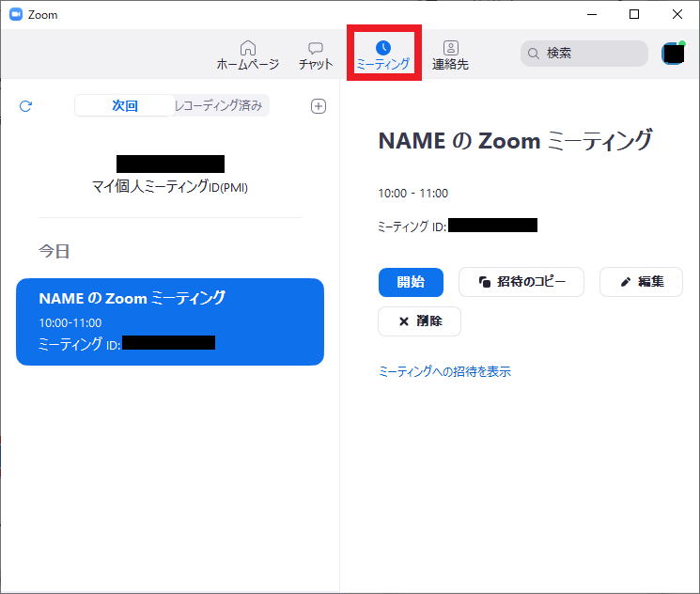Switch to the チャット tab
Image resolution: width=700 pixels, height=594 pixels.
(x=316, y=55)
